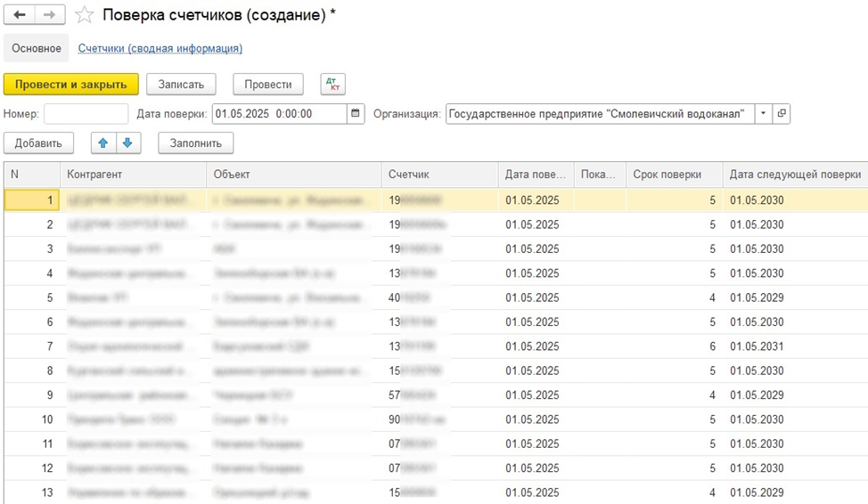Screen dimensions: 868x504
Task: Click the back navigation arrow
Action: [20, 15]
